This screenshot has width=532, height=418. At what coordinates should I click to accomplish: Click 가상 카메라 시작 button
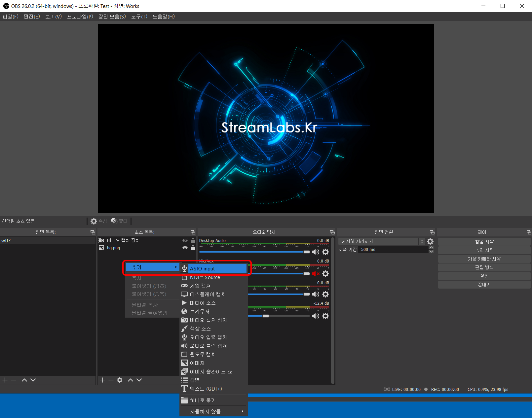pos(484,259)
